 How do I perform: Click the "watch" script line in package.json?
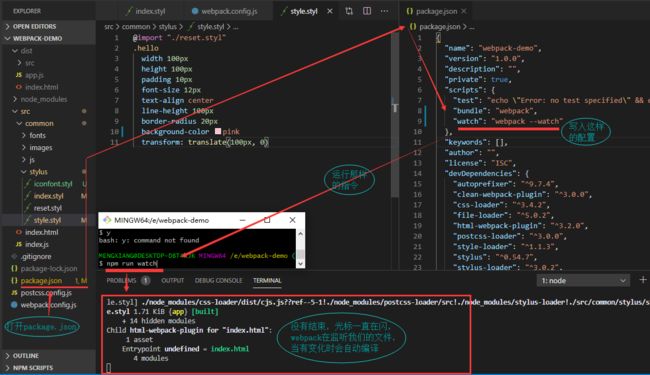[508, 121]
